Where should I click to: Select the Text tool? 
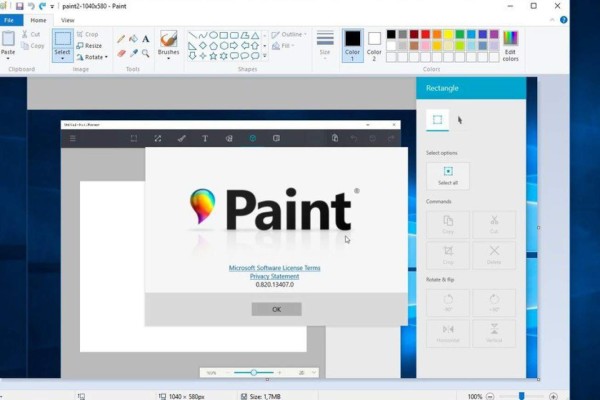[146, 39]
